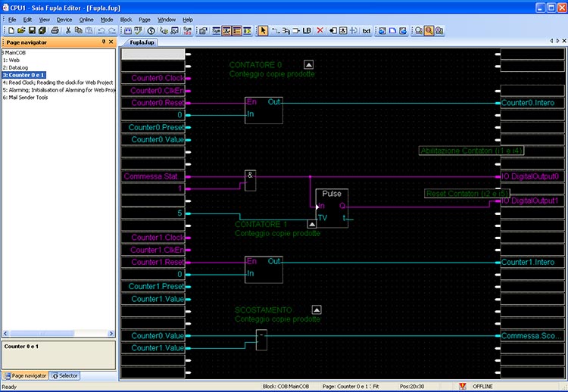Open the Device menu
This screenshot has height=392, width=568.
pos(64,20)
